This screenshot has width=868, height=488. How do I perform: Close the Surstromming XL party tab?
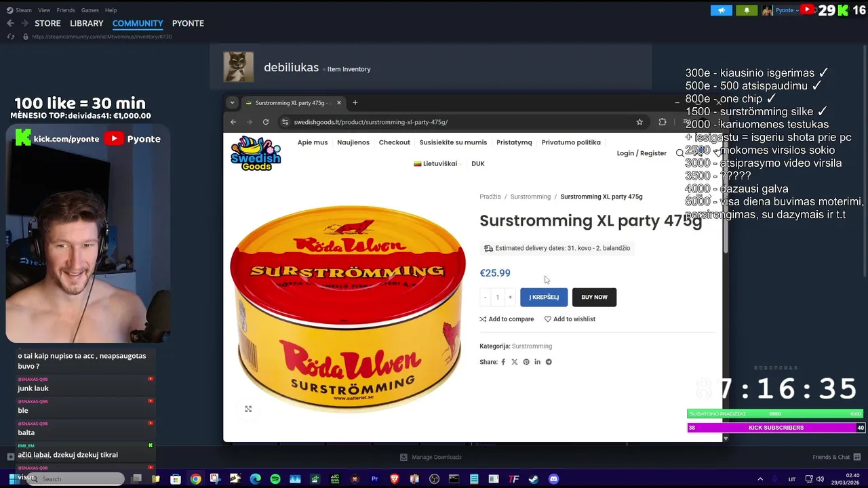(x=338, y=103)
